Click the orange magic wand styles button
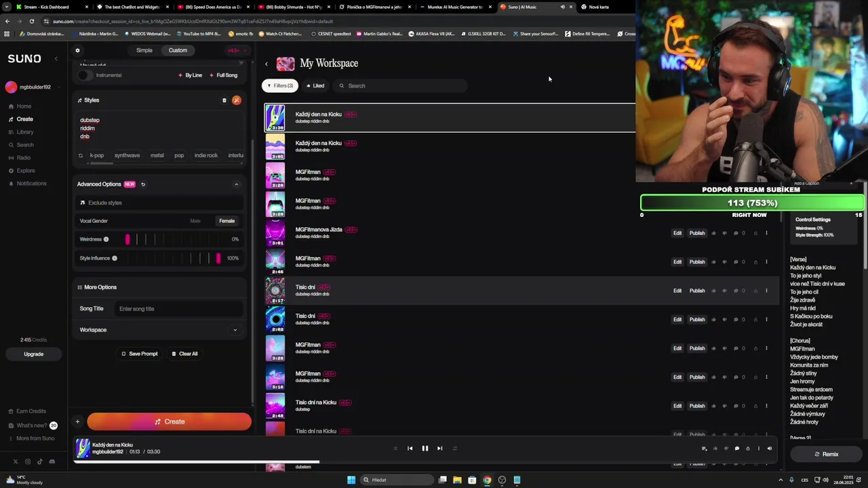The image size is (868, 488). point(236,100)
